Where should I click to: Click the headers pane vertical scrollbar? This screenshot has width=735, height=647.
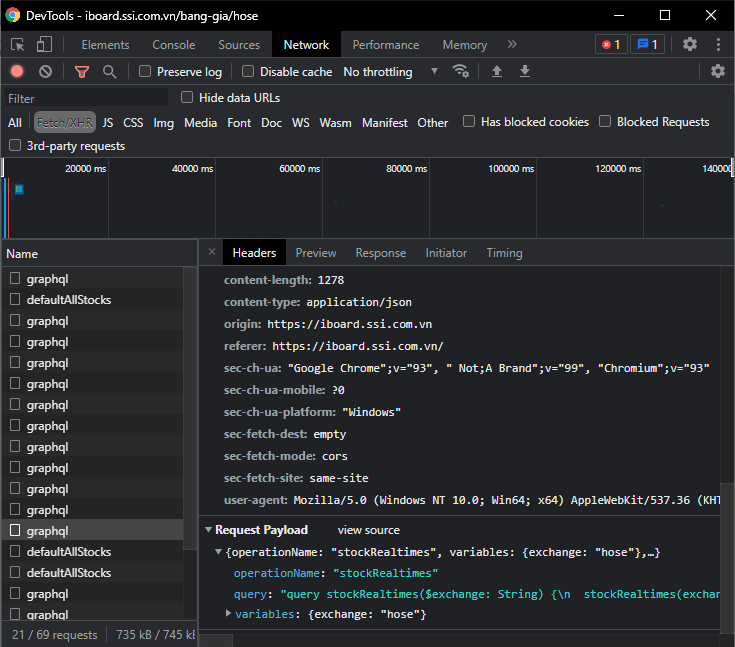[x=727, y=558]
